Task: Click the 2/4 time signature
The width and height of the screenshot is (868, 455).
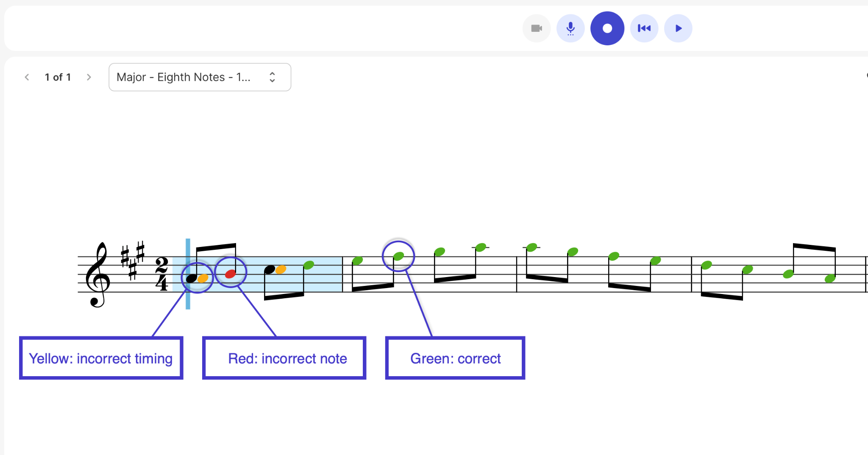Action: pos(161,274)
